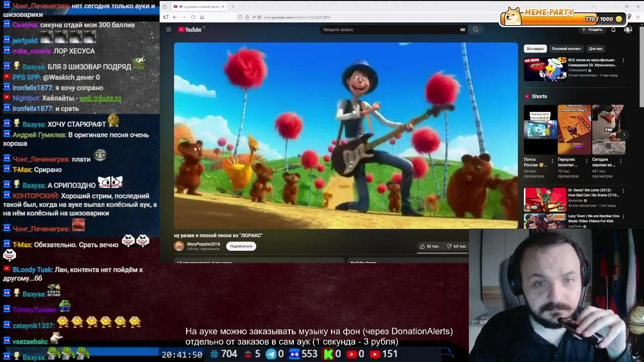
Task: Open the MaryPoppins2016 channel name link
Action: tap(203, 244)
